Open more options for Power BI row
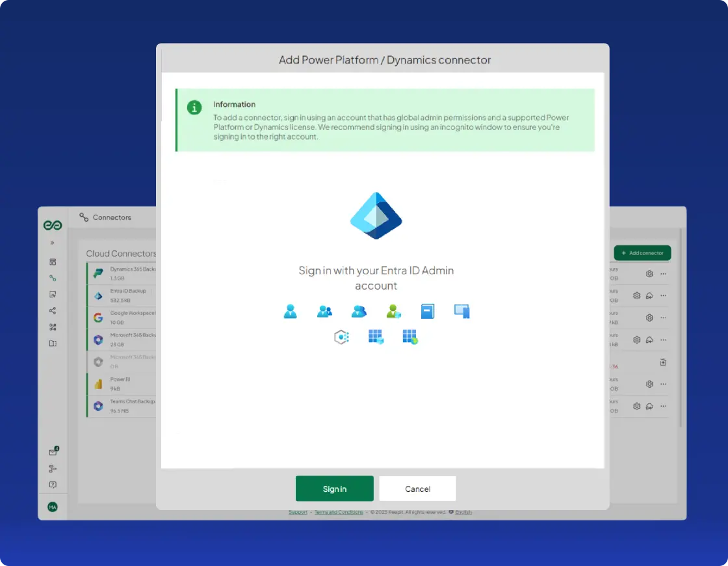Image resolution: width=728 pixels, height=566 pixels. (x=664, y=384)
